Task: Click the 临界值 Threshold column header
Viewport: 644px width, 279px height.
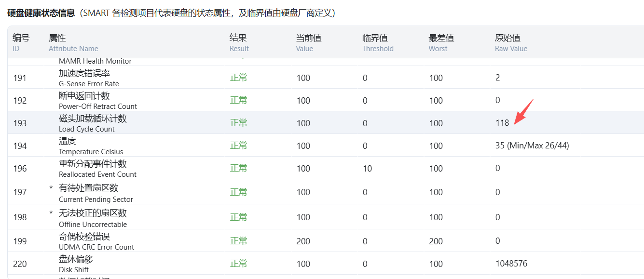Action: tap(377, 42)
